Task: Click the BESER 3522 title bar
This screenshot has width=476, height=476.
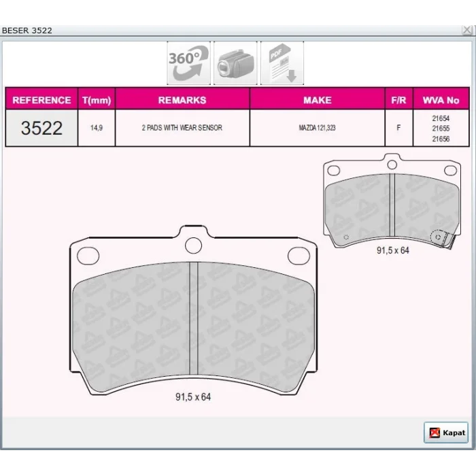Action: pos(231,31)
